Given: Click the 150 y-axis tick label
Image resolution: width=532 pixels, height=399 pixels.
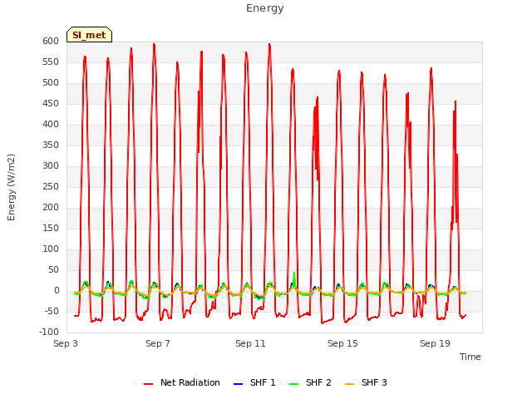Looking at the screenshot, I should (51, 229).
